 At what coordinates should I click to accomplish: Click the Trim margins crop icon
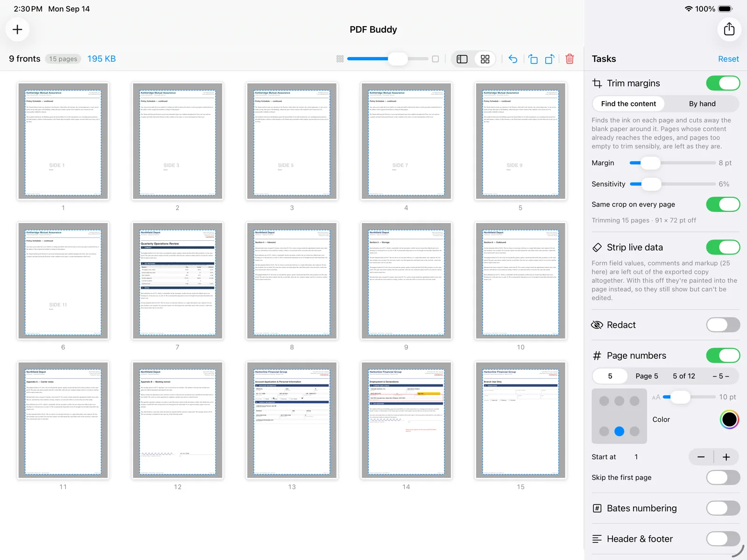pyautogui.click(x=597, y=83)
